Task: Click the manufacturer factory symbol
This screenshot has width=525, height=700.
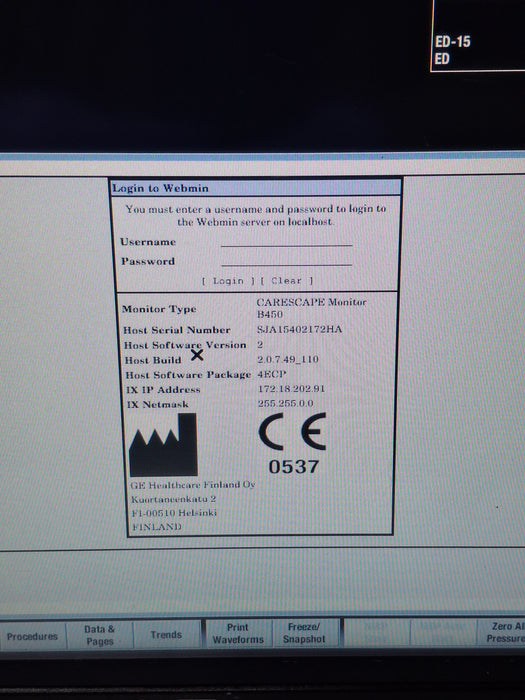Action: 163,445
